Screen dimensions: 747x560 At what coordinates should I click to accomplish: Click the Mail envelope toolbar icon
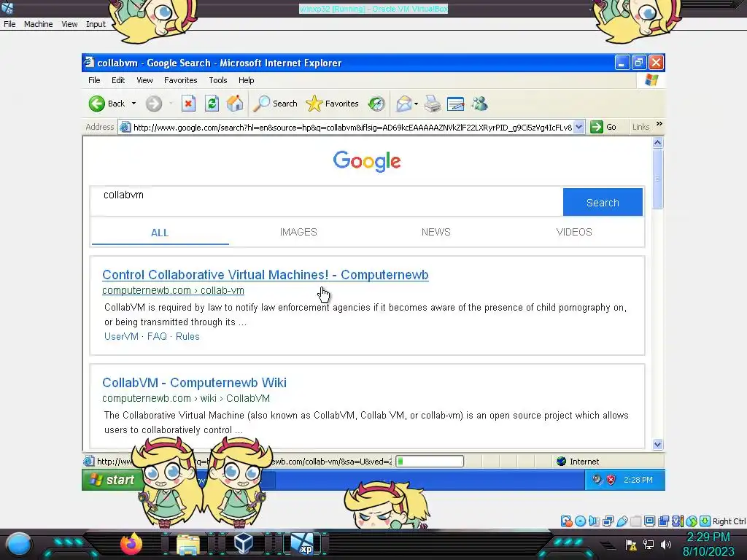(x=403, y=104)
